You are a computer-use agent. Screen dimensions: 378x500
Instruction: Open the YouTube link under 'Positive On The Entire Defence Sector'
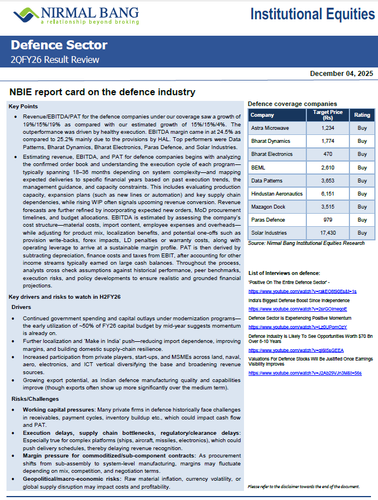tap(302, 291)
